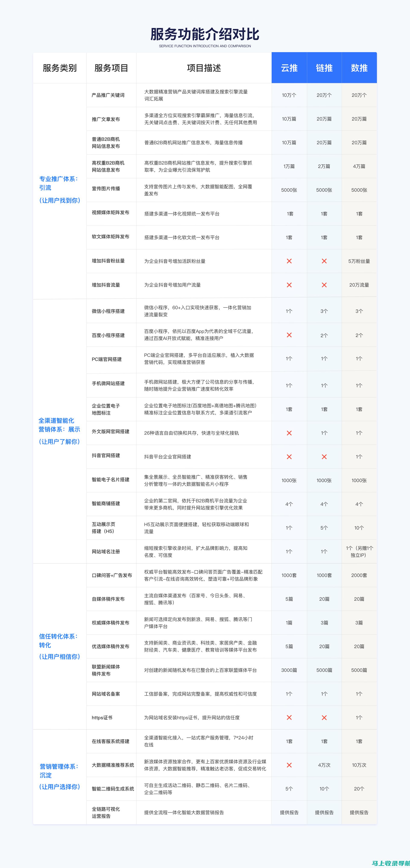Select the 权威媒体稿件发布 service item
410x868 pixels.
pos(110,623)
